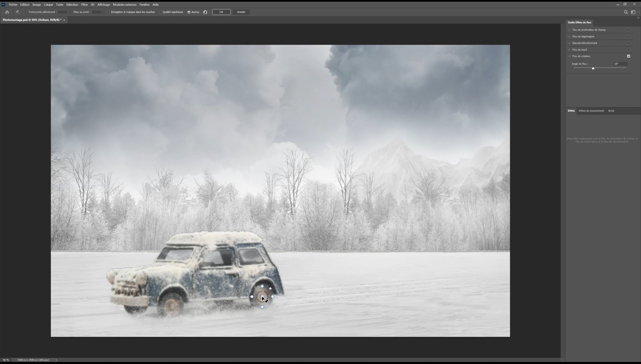Switch to Effets de mouvement tab
The height and width of the screenshot is (364, 641).
point(591,111)
